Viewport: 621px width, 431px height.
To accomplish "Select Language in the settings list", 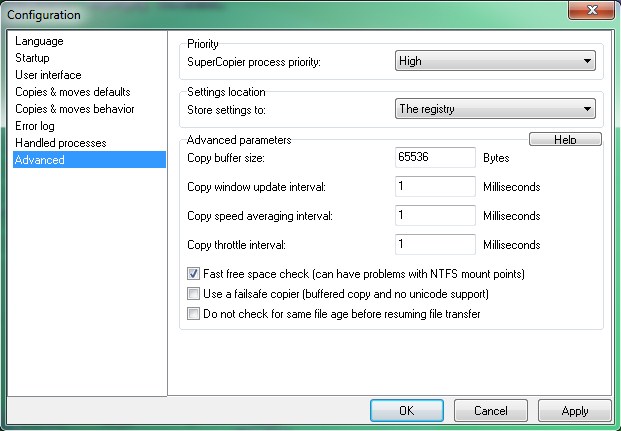I will (40, 41).
